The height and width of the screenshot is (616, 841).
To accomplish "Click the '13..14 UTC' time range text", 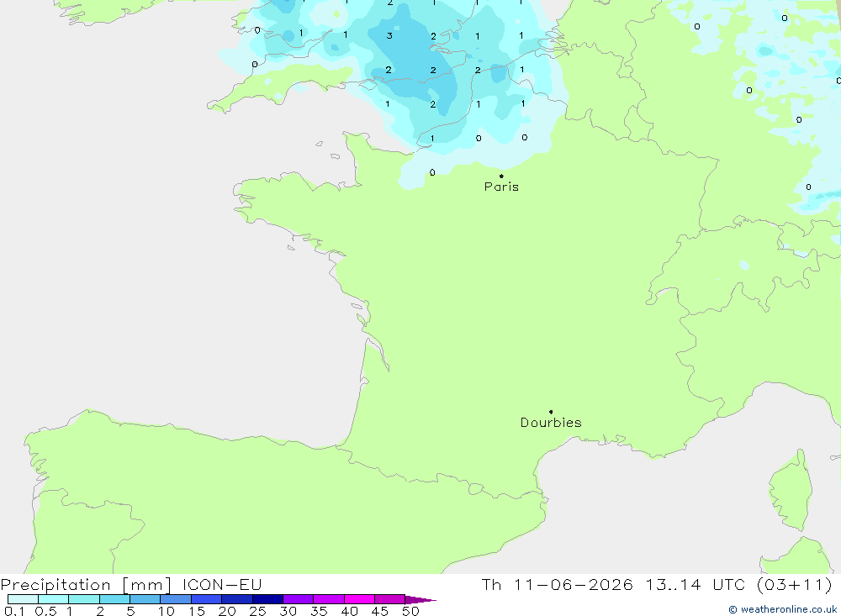I will click(x=696, y=584).
